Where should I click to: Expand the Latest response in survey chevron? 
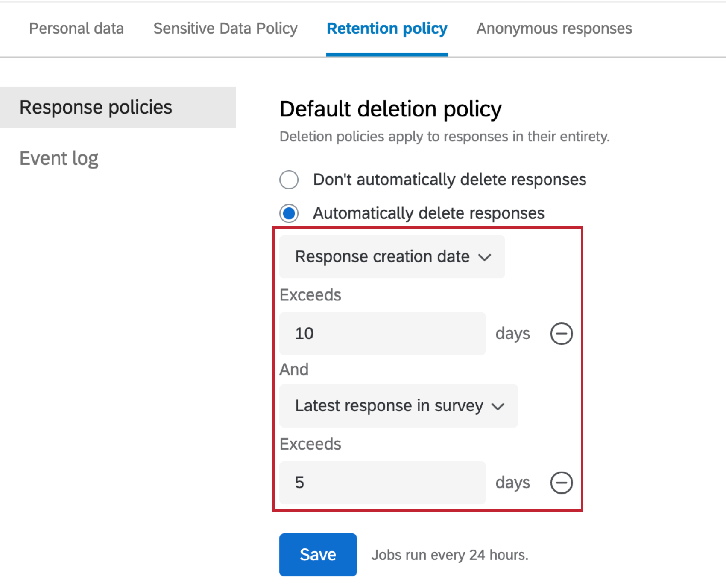[498, 407]
